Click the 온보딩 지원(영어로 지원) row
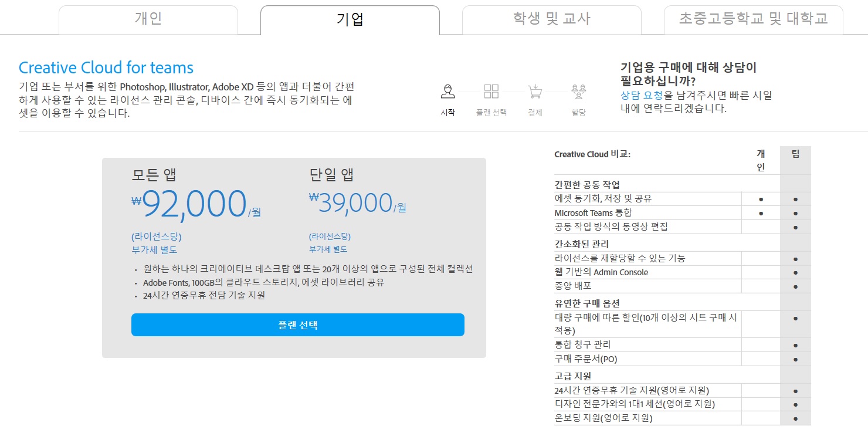This screenshot has height=436, width=868. [682, 418]
